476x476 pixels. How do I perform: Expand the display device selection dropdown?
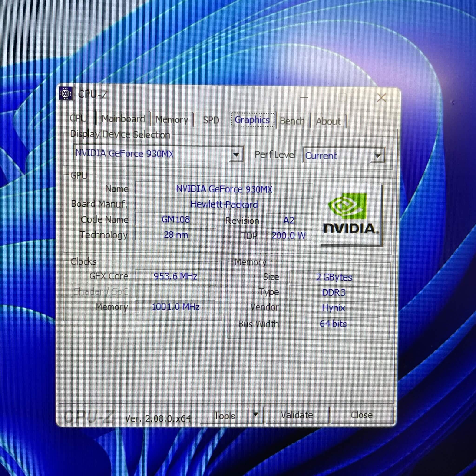pos(236,155)
